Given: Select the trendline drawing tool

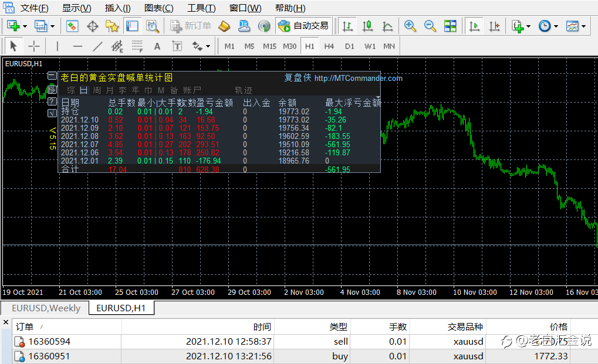Looking at the screenshot, I should click(x=97, y=46).
